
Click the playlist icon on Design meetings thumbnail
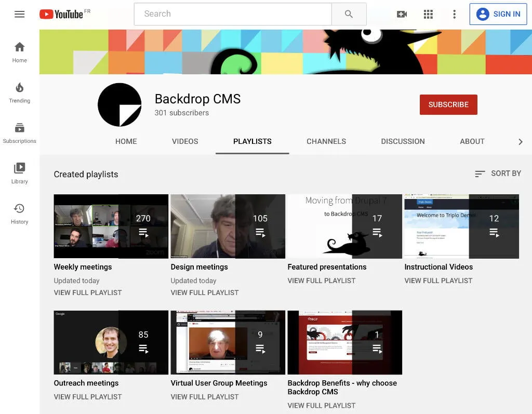(x=260, y=233)
